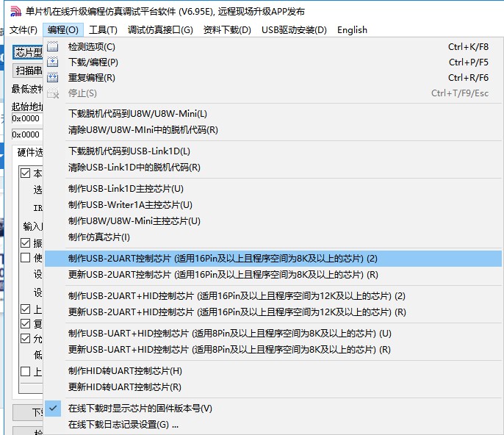Viewport: 504px width, 435px height.
Task: Click second 0x0000 address input field
Action: (27, 134)
